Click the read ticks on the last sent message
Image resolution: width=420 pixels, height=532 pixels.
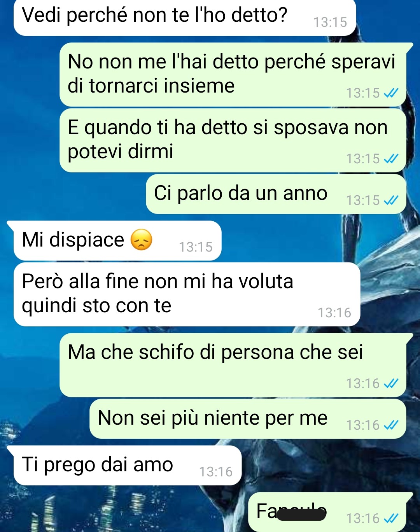pyautogui.click(x=391, y=518)
